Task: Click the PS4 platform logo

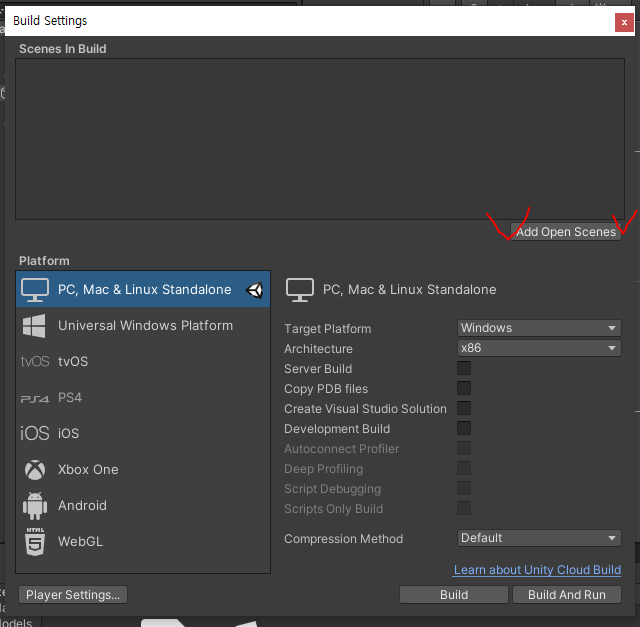Action: point(35,398)
